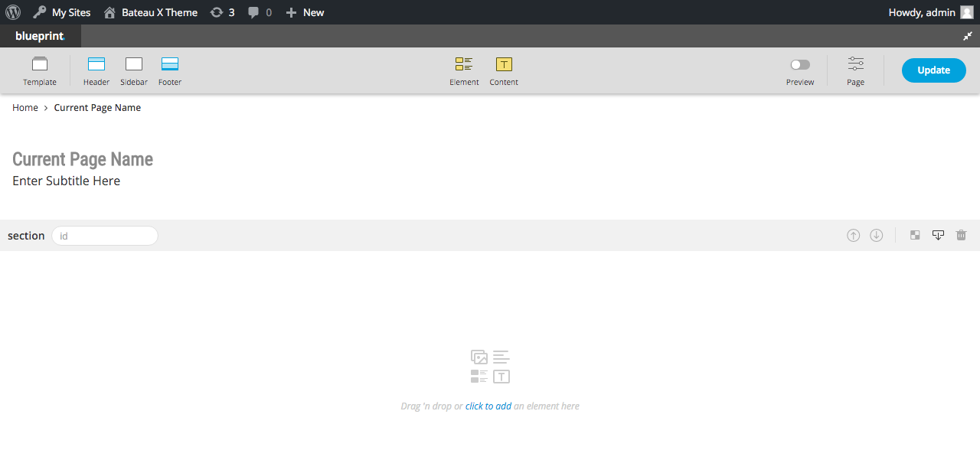Click the 'click to add' link
The image size is (980, 473).
pos(488,406)
